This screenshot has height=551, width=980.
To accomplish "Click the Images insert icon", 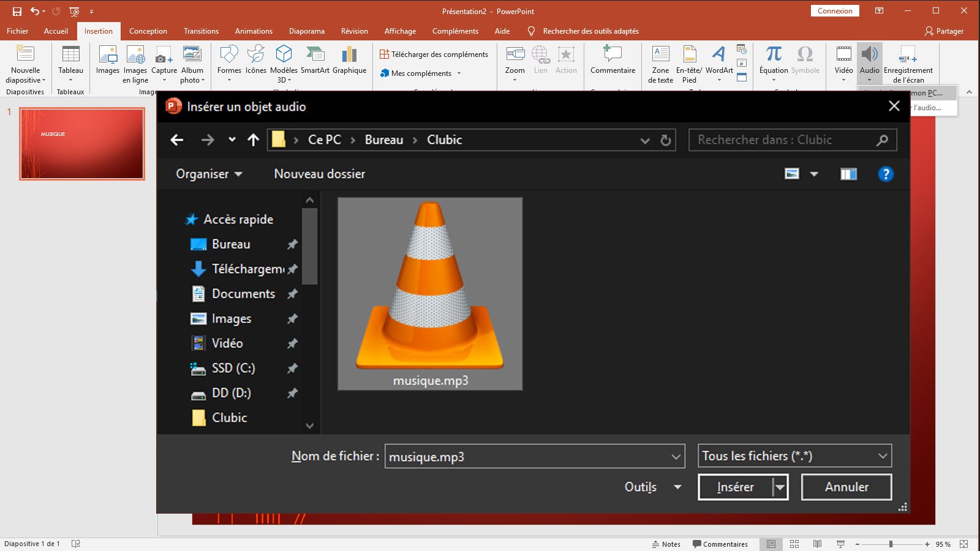I will point(108,60).
